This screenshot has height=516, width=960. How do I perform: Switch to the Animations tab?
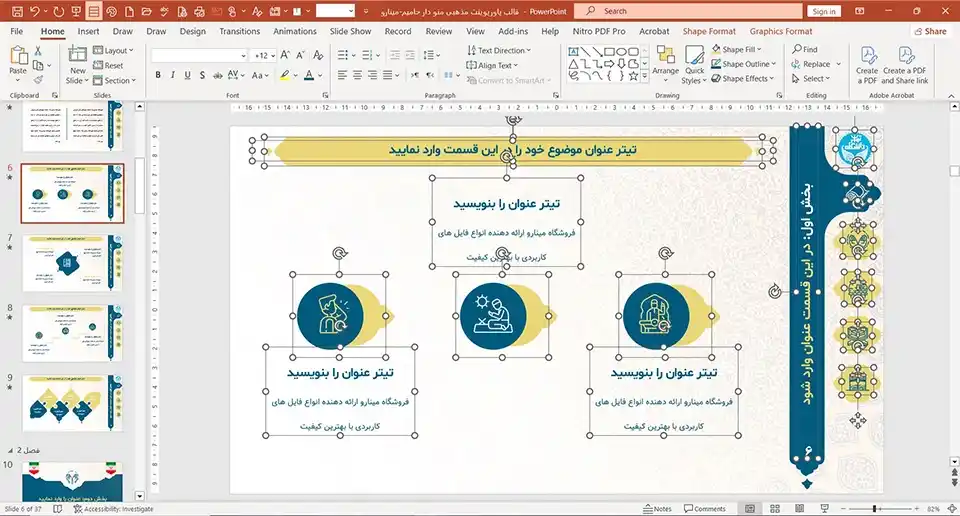pyautogui.click(x=294, y=31)
